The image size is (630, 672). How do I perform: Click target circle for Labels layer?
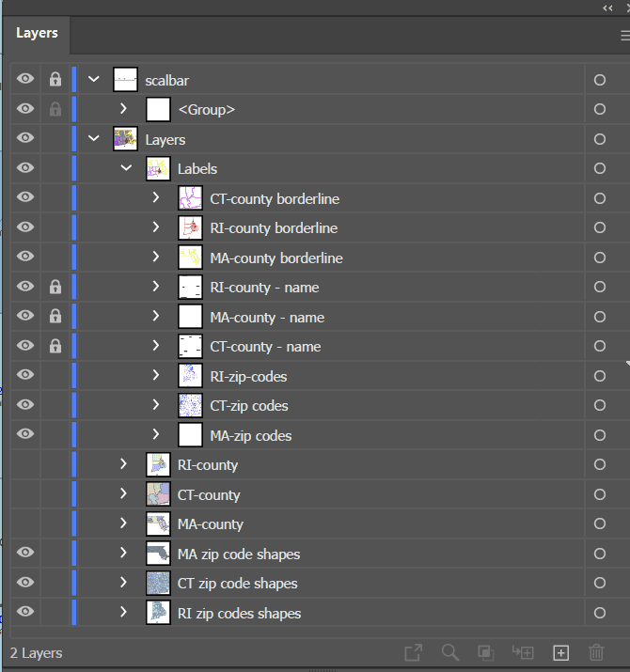pos(600,168)
